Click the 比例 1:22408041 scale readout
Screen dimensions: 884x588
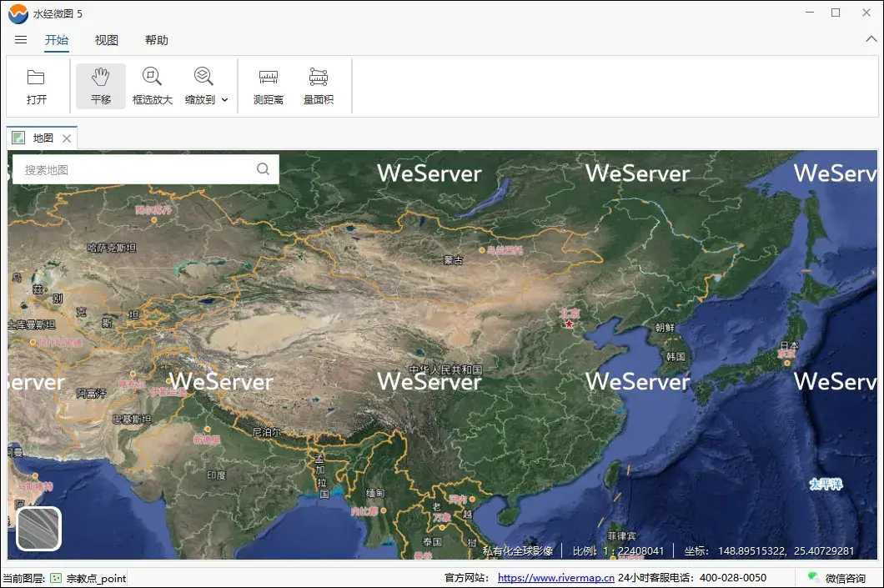click(618, 550)
